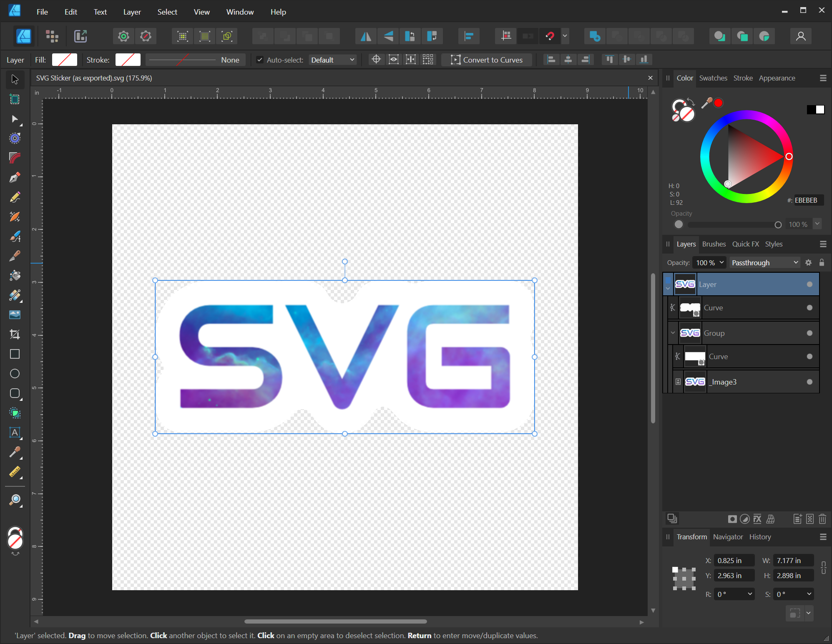Screen dimensions: 832x644
Task: Select the Rectangle tool
Action: coord(15,354)
